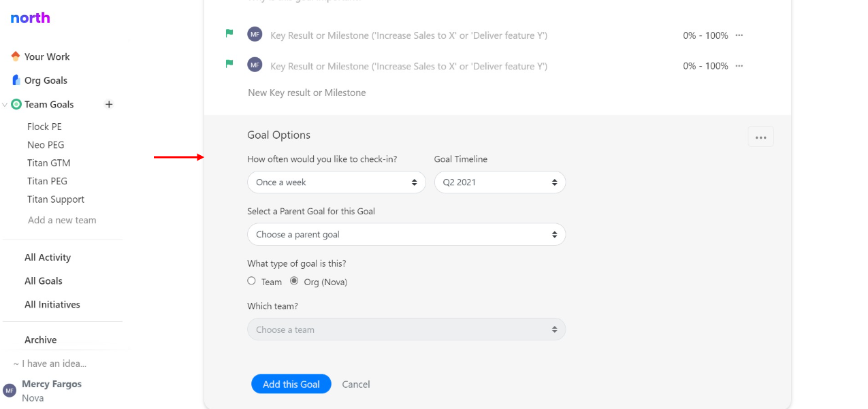This screenshot has width=868, height=409.
Task: Open the Goal Options ellipsis menu
Action: (x=760, y=137)
